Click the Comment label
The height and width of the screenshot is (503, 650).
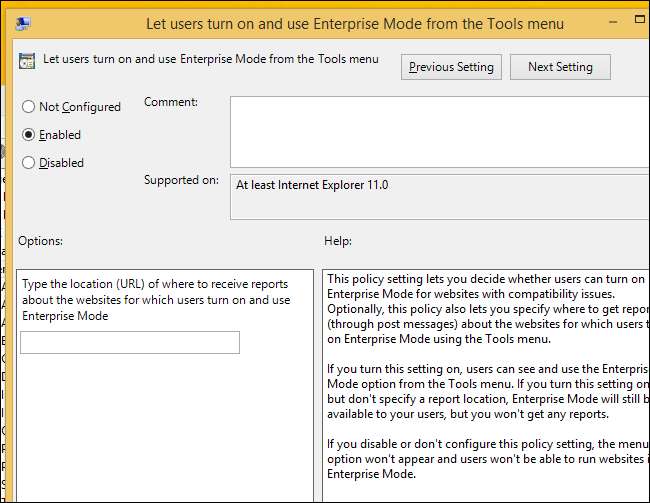tap(171, 102)
